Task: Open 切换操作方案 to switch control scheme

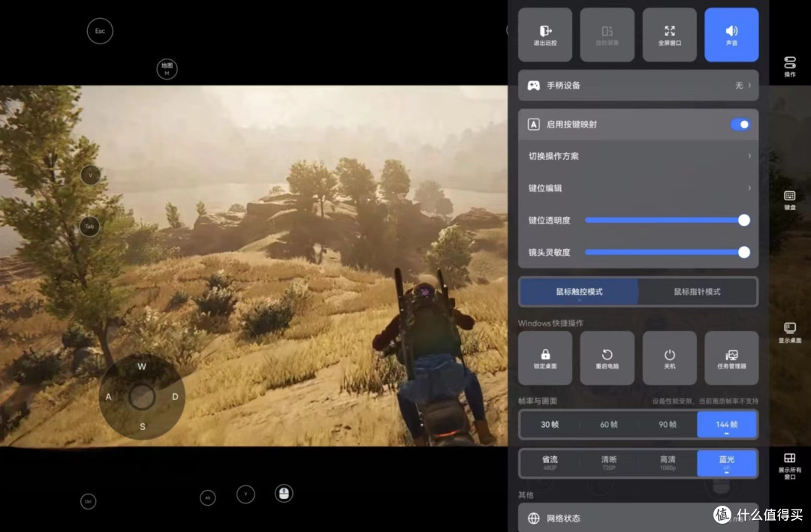Action: tap(638, 156)
